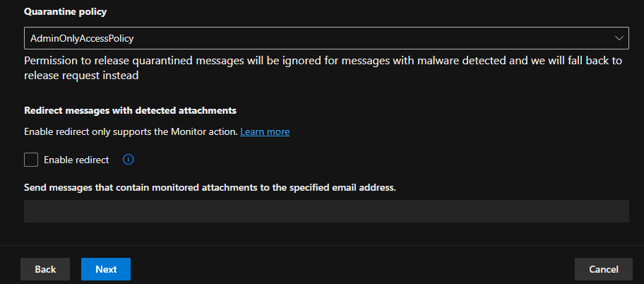Go Back to the previous step
The image size is (644, 284).
(45, 269)
